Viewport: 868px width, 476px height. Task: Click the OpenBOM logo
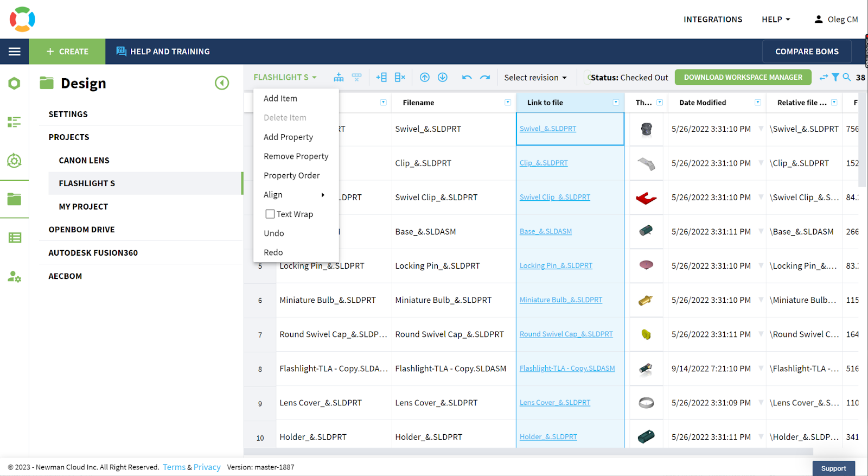22,19
